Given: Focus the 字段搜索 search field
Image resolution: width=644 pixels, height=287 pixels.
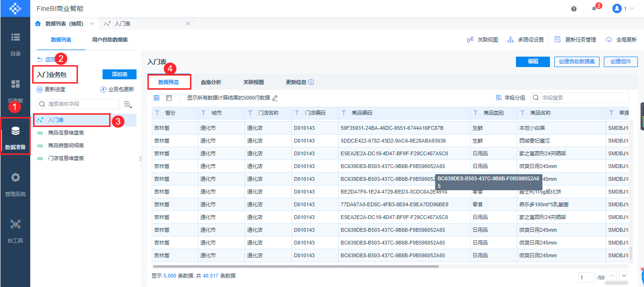Looking at the screenshot, I should (580, 98).
